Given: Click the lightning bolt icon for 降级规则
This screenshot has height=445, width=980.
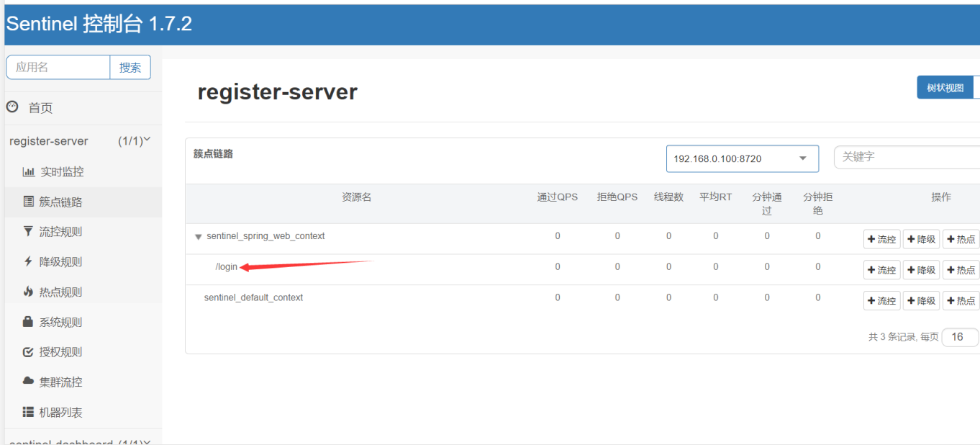Looking at the screenshot, I should pyautogui.click(x=29, y=261).
